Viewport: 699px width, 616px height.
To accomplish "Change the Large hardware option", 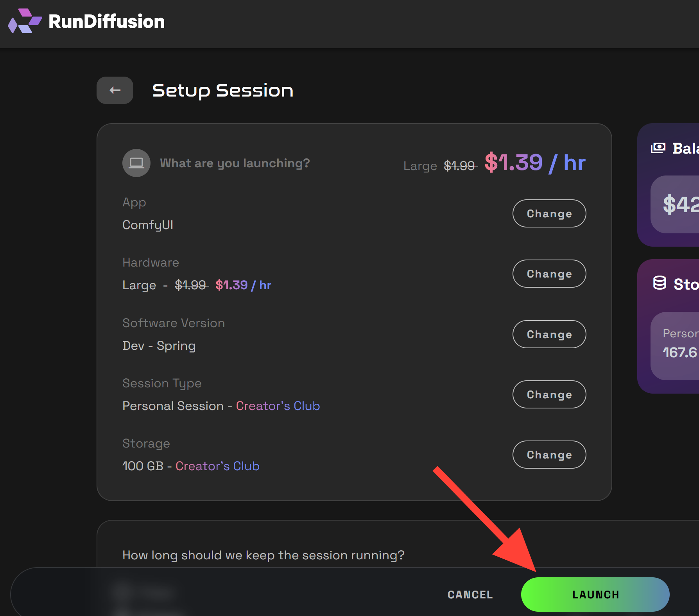I will pos(549,274).
